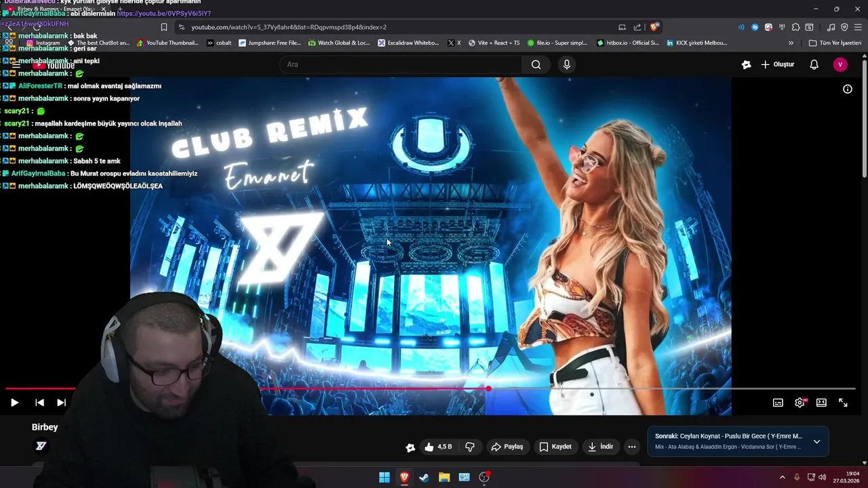
Task: Download video with İndir button
Action: tap(600, 447)
